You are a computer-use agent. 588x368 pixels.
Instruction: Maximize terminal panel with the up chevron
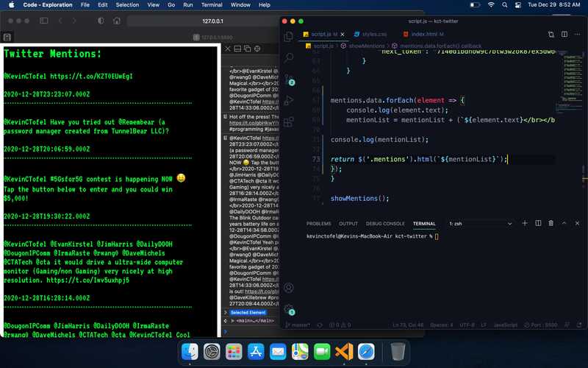pyautogui.click(x=564, y=223)
